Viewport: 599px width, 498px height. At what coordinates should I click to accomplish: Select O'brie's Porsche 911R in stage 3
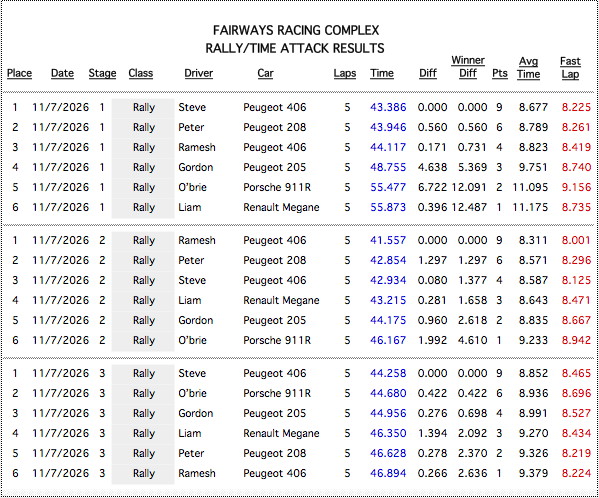277,393
